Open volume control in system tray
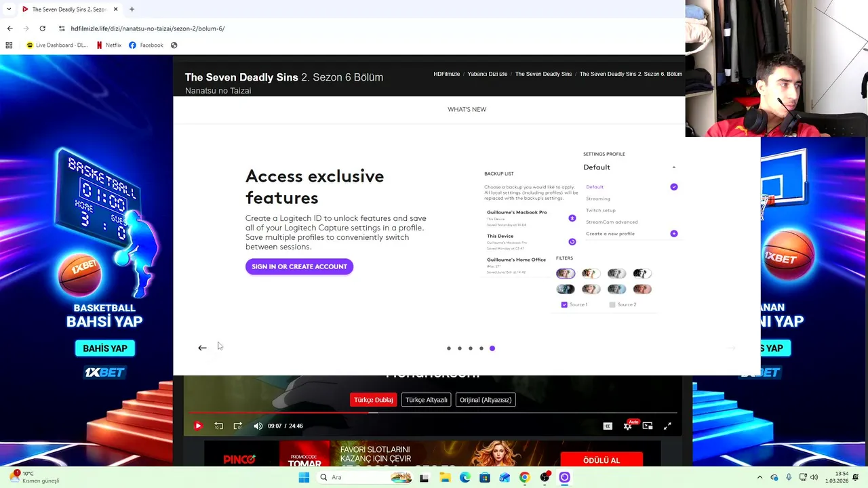Viewport: 868px width, 488px height. click(x=814, y=477)
